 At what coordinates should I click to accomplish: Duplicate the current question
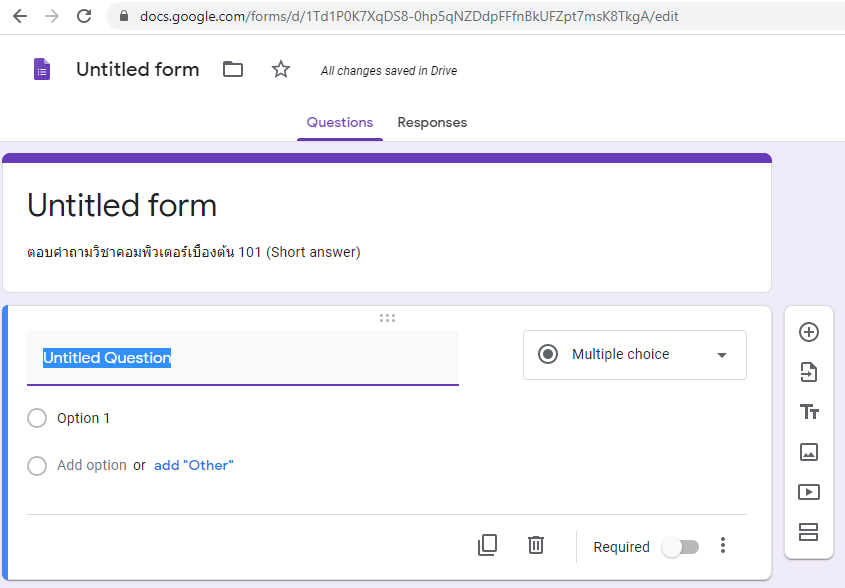pyautogui.click(x=487, y=545)
